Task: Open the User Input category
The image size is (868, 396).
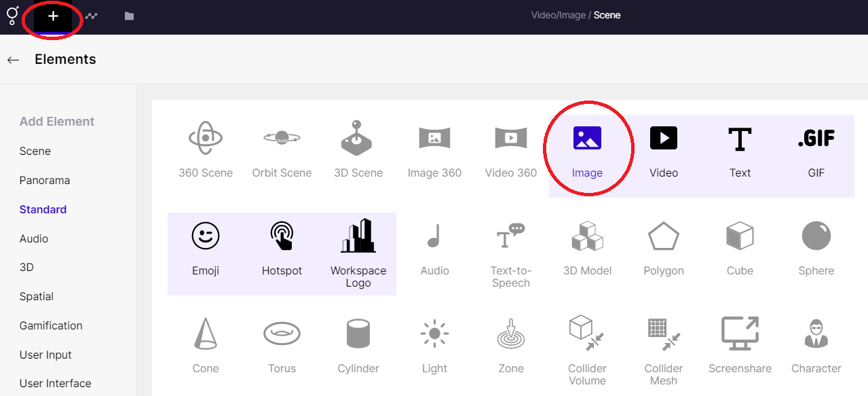Action: (x=45, y=355)
